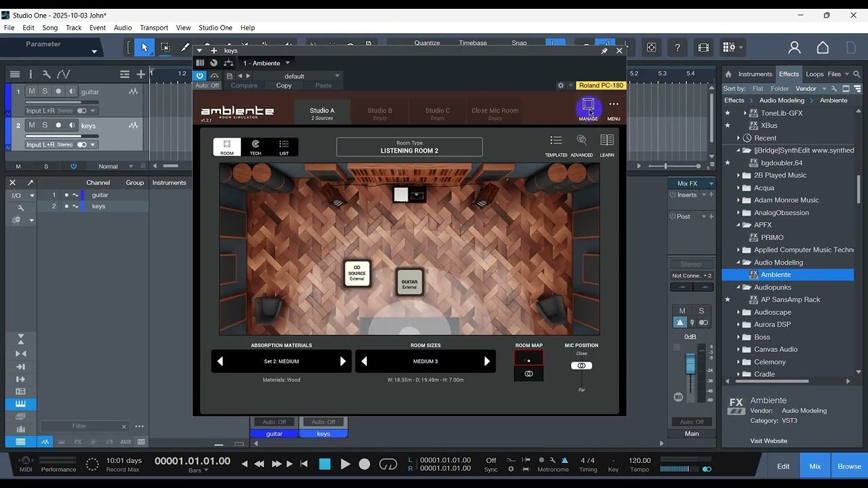Mute the guitar track
This screenshot has height=488, width=868.
coord(32,91)
